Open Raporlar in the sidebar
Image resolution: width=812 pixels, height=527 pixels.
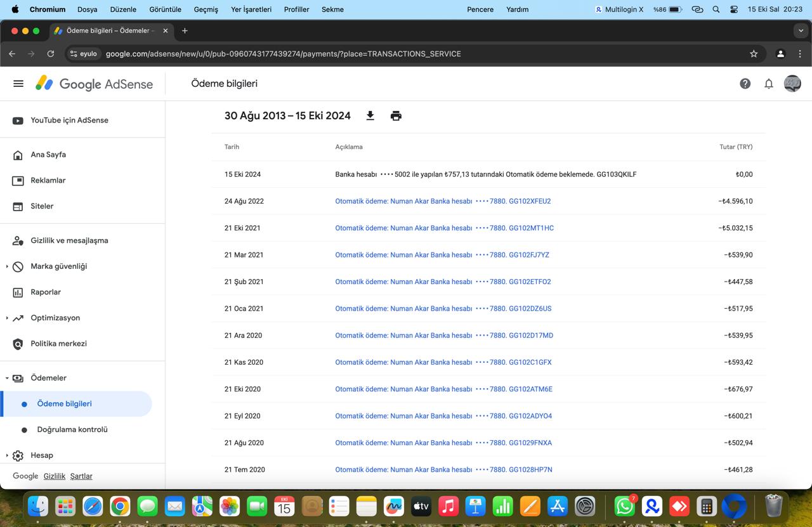click(x=37, y=292)
